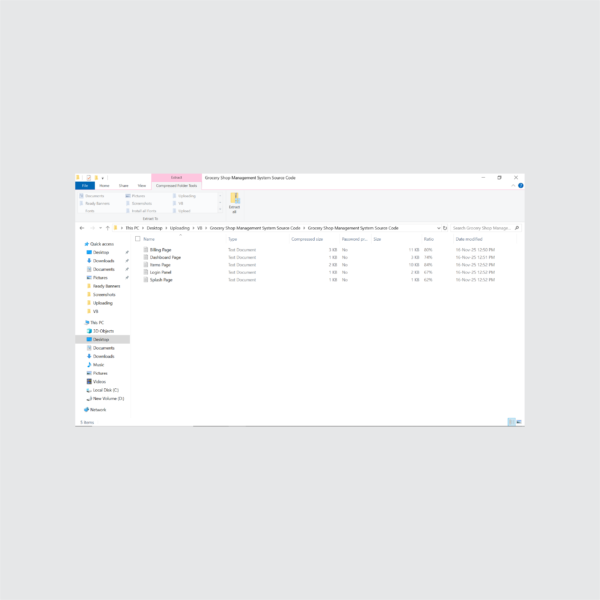The image size is (600, 600).
Task: Open the recent locations dropdown arrow
Action: click(x=100, y=228)
